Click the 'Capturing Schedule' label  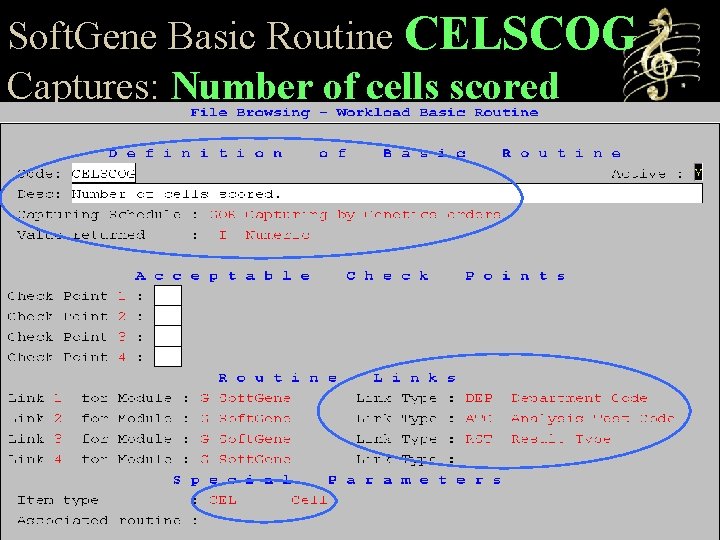click(x=99, y=214)
